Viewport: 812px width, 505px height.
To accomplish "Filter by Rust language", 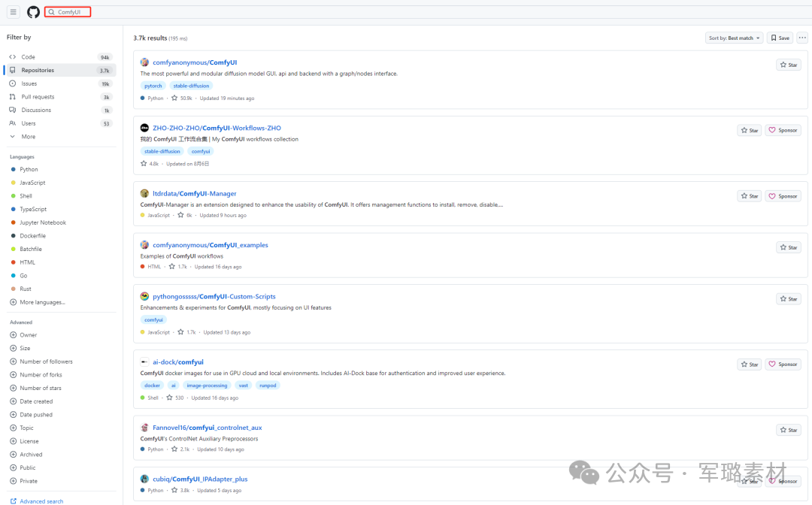I will coord(26,289).
